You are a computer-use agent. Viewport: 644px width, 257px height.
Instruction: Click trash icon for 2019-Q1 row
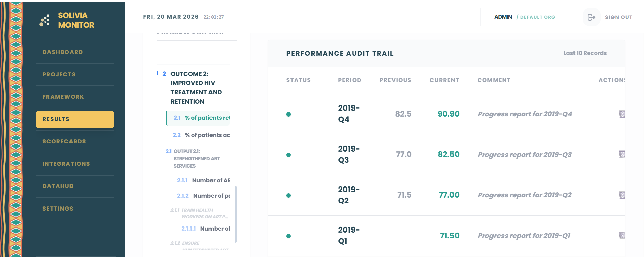click(x=622, y=236)
